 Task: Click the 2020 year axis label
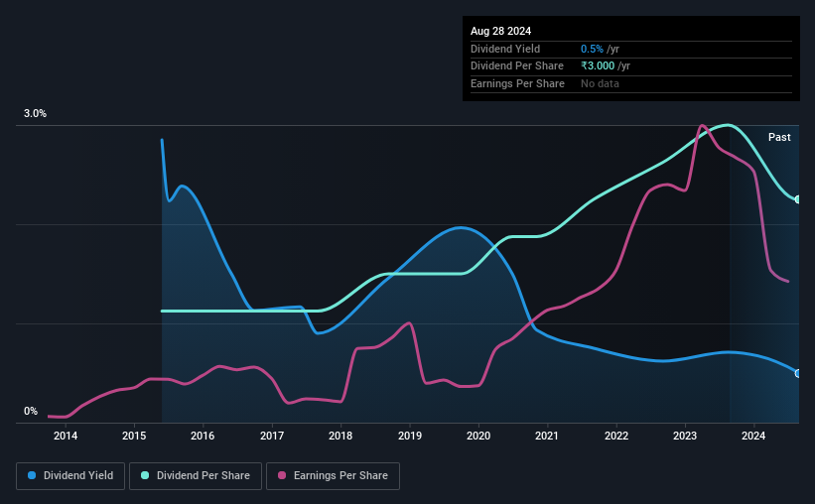(478, 436)
